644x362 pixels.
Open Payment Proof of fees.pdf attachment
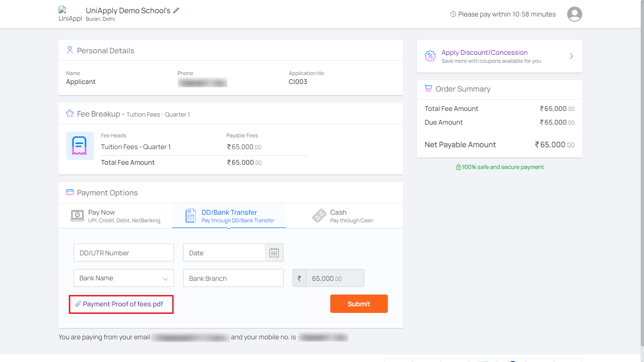[x=123, y=304]
